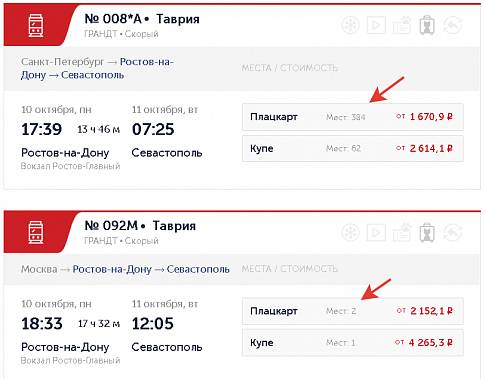Select Купе option priced 2 614,1 ₽

pos(353,148)
